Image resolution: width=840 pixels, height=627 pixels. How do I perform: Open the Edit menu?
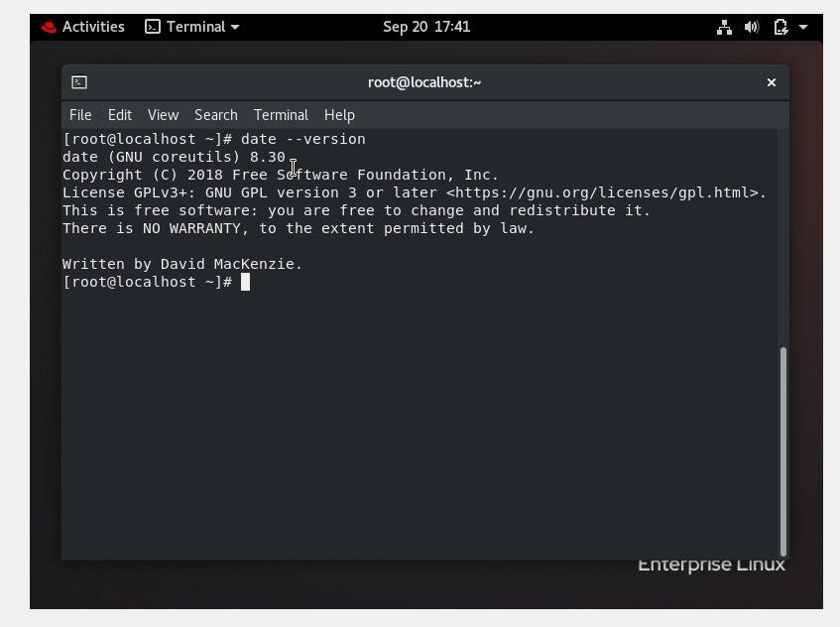[119, 114]
